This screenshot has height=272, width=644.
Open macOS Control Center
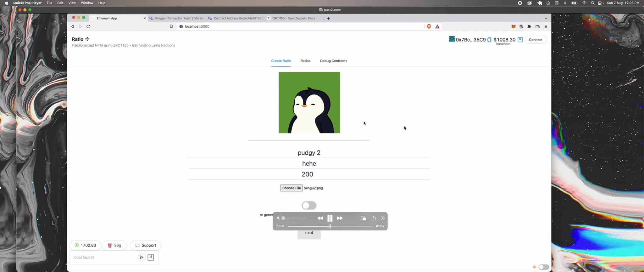click(x=600, y=3)
